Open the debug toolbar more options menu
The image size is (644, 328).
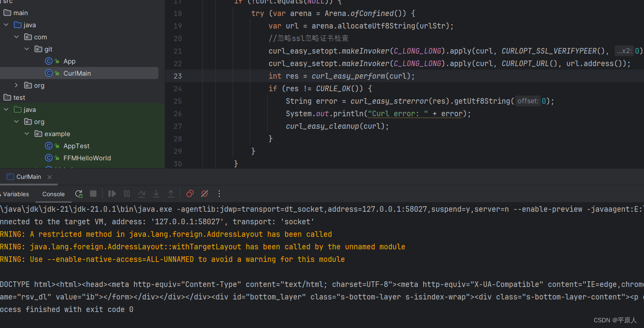(x=219, y=194)
